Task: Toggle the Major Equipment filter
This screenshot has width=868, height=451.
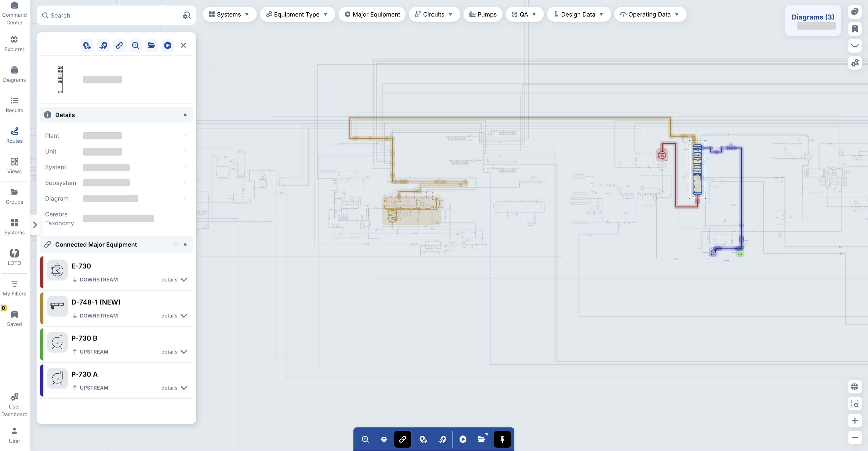Action: (372, 15)
